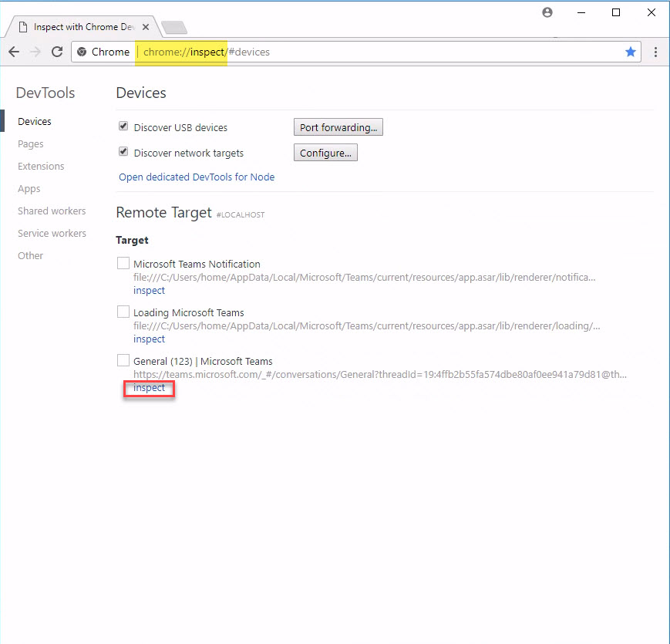
Task: Open the Shared workers section
Action: coord(52,211)
